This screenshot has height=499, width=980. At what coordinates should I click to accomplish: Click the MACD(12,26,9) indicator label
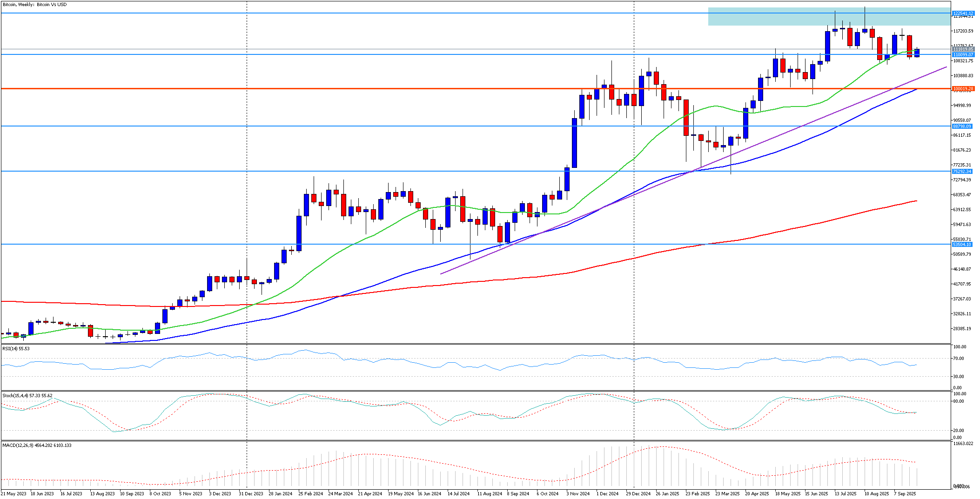point(37,445)
